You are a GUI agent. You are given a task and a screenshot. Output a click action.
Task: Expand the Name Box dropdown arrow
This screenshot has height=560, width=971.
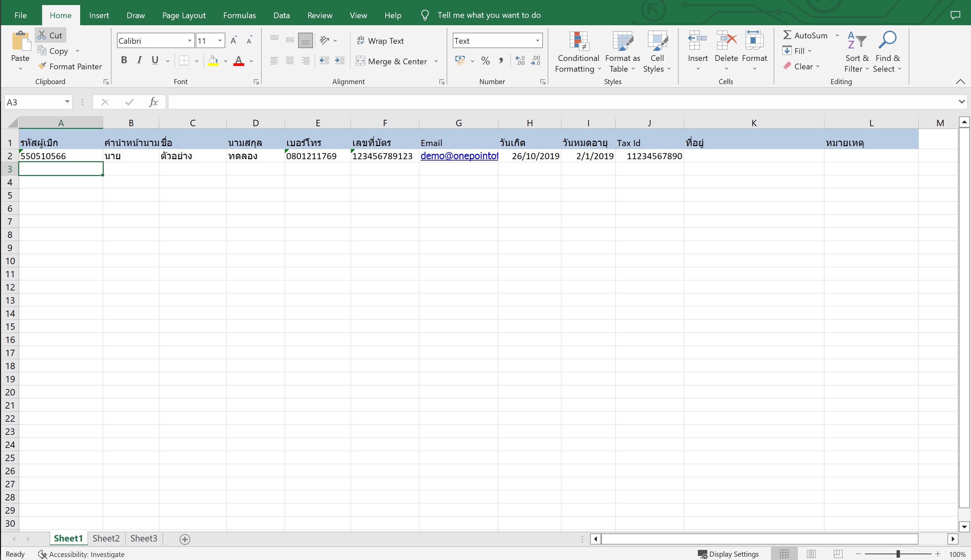point(67,102)
